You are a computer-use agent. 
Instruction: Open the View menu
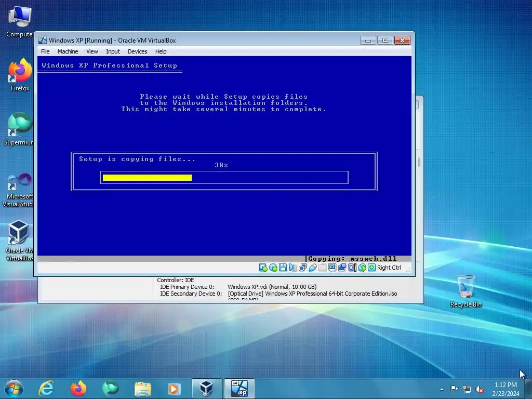[x=92, y=51]
